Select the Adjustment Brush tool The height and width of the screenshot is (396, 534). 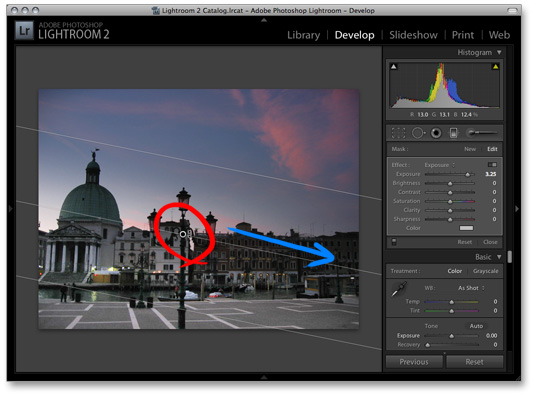(x=482, y=133)
